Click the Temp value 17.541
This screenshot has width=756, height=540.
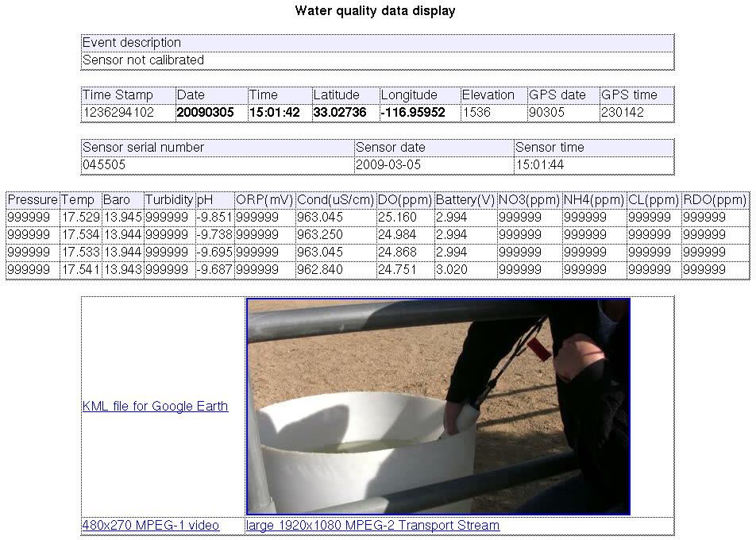[80, 269]
